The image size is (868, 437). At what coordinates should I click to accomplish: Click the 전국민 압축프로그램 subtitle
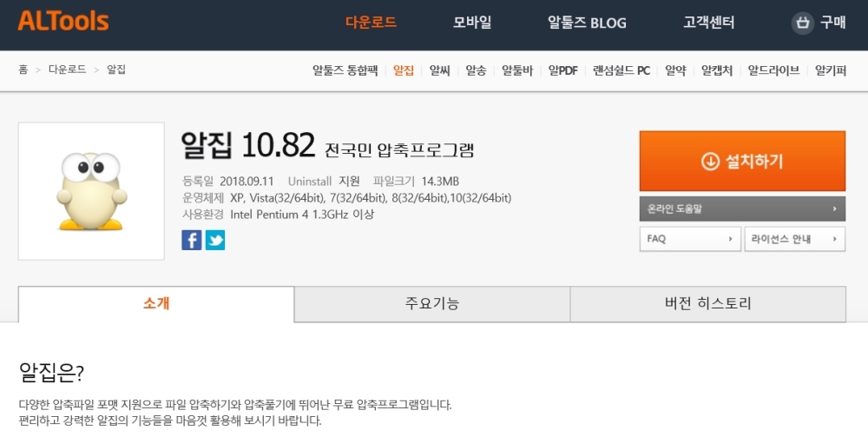point(399,150)
